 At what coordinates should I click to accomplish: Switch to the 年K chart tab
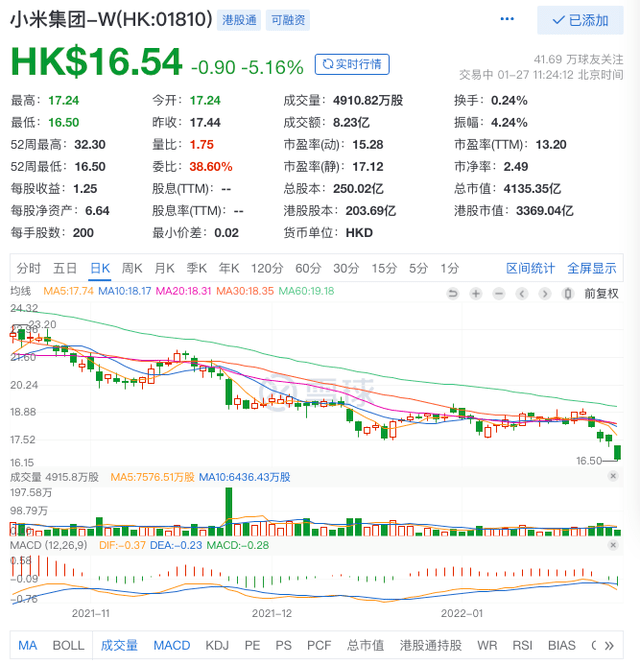(229, 268)
